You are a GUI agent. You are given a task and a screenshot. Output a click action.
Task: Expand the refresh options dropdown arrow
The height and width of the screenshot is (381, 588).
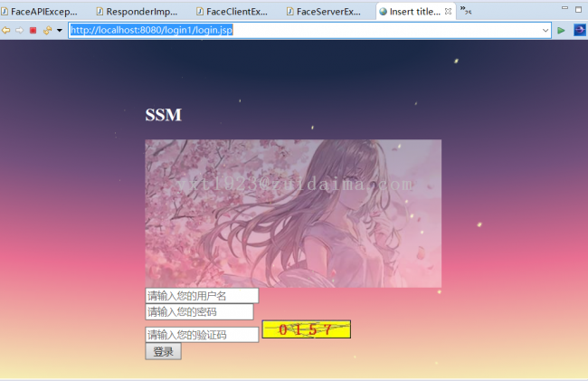pos(60,31)
